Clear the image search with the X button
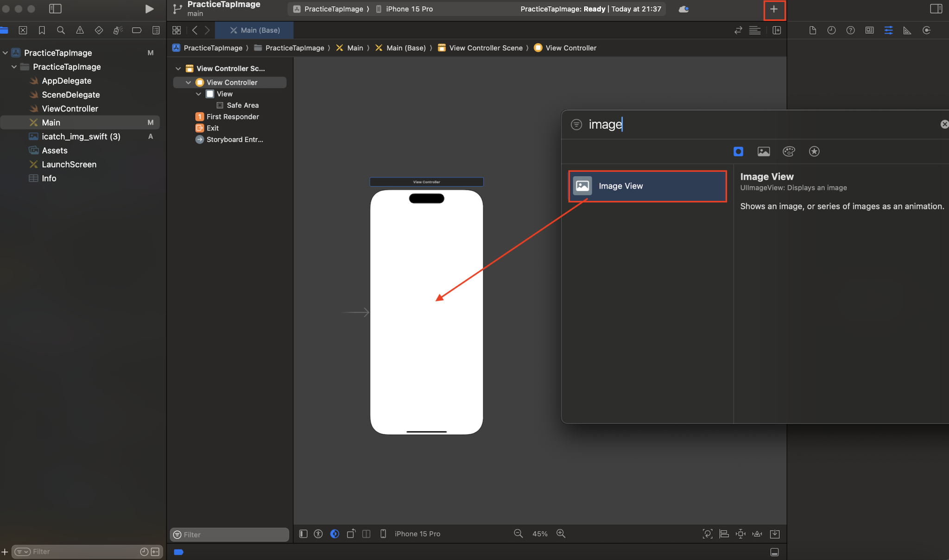Viewport: 949px width, 560px height. pos(944,124)
